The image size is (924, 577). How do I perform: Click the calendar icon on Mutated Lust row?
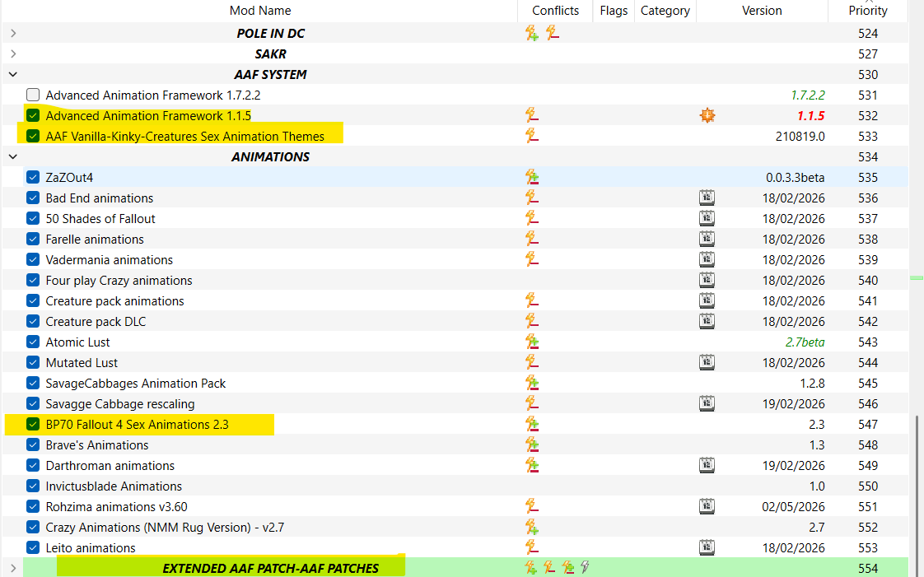pyautogui.click(x=707, y=363)
